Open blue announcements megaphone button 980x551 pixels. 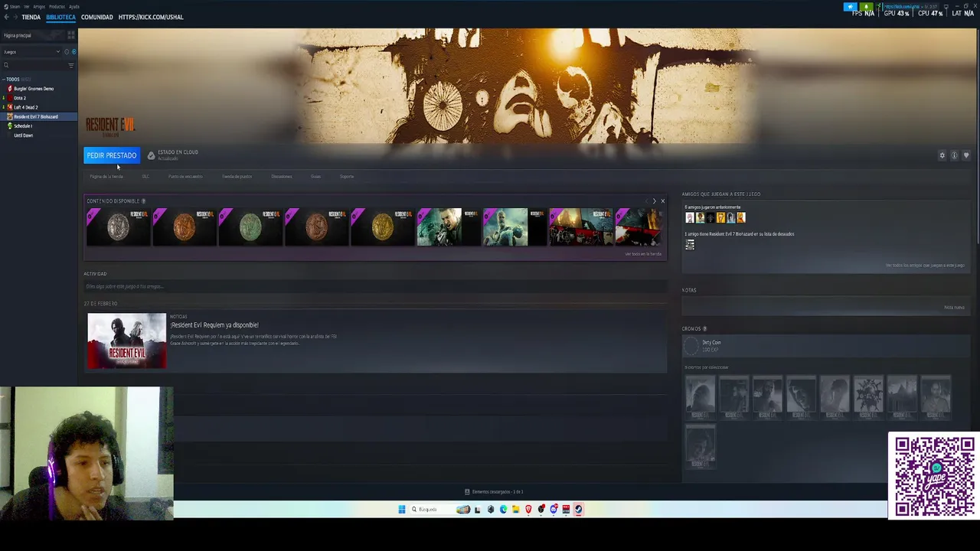[x=851, y=7]
